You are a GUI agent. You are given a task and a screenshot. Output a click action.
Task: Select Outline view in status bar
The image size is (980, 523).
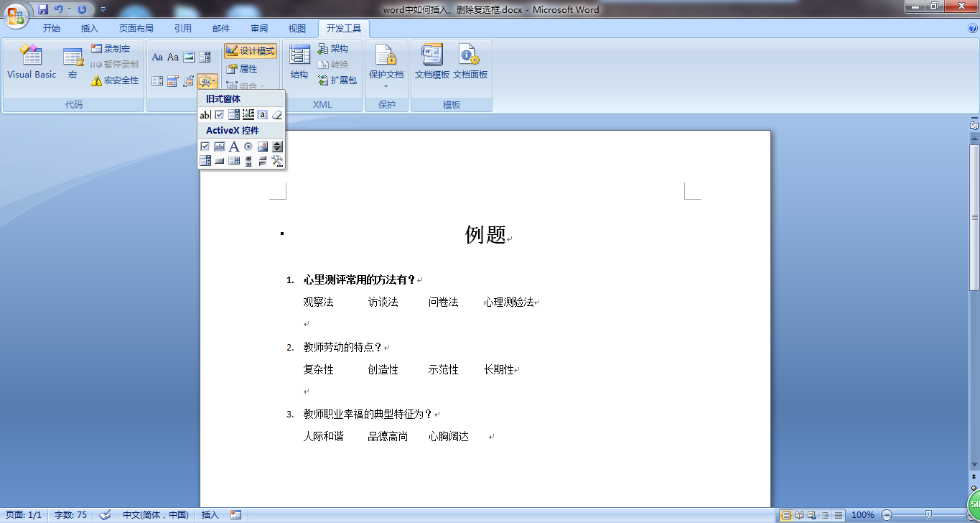click(826, 515)
